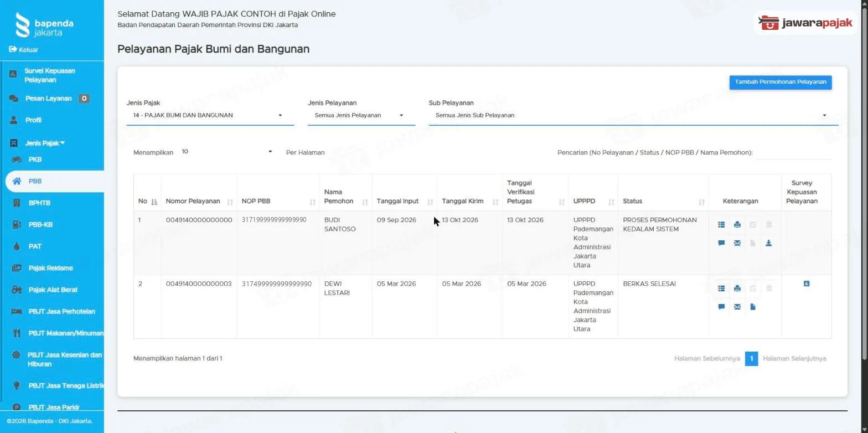Click the envelope icon in Dewi Lestari row
The height and width of the screenshot is (433, 868).
[737, 307]
